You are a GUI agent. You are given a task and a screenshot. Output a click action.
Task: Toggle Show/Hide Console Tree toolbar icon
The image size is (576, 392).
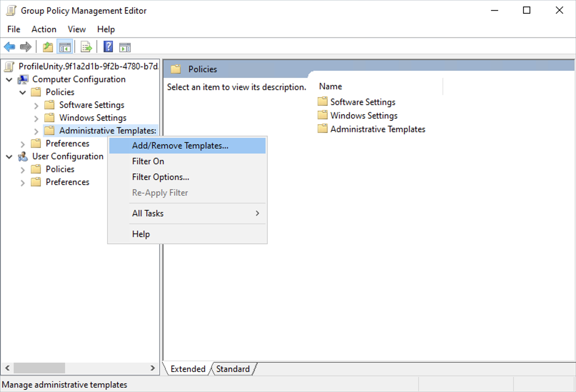pos(65,47)
